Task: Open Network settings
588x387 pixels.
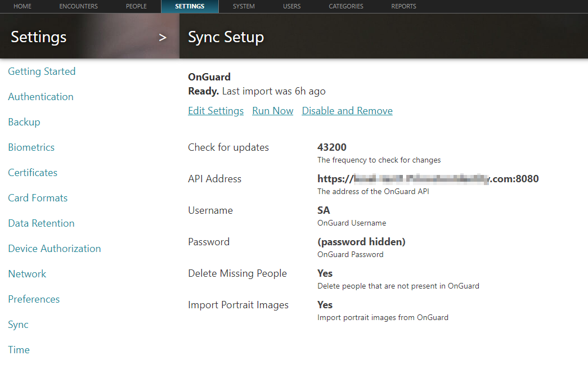Action: [27, 274]
